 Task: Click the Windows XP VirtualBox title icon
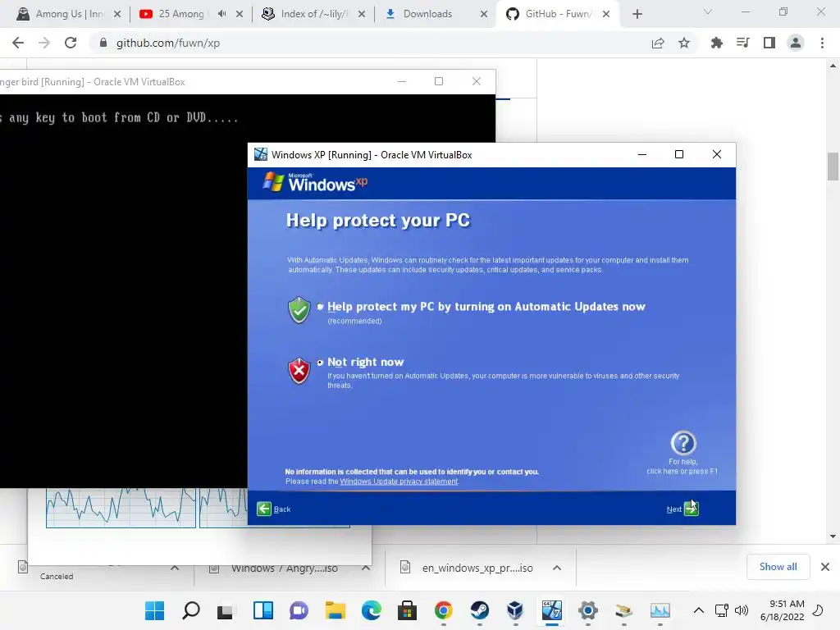pyautogui.click(x=260, y=154)
